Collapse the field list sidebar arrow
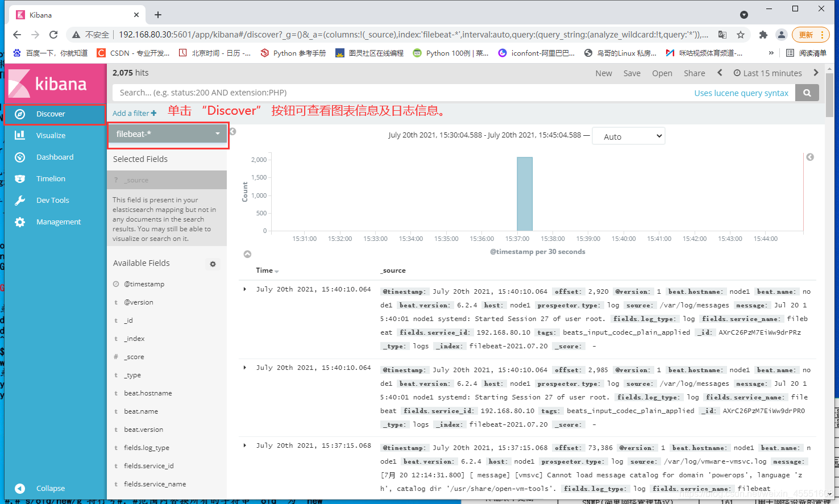The width and height of the screenshot is (839, 504). pyautogui.click(x=232, y=132)
